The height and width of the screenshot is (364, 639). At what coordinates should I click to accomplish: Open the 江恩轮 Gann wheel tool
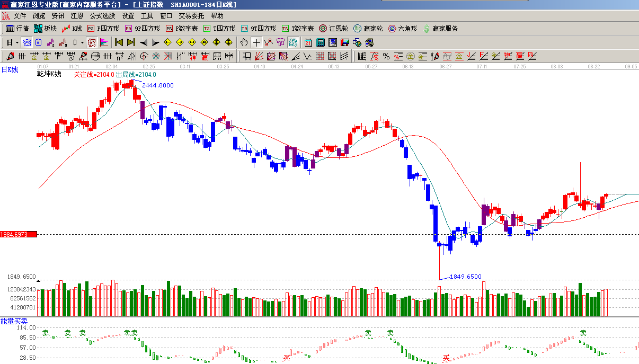point(334,29)
